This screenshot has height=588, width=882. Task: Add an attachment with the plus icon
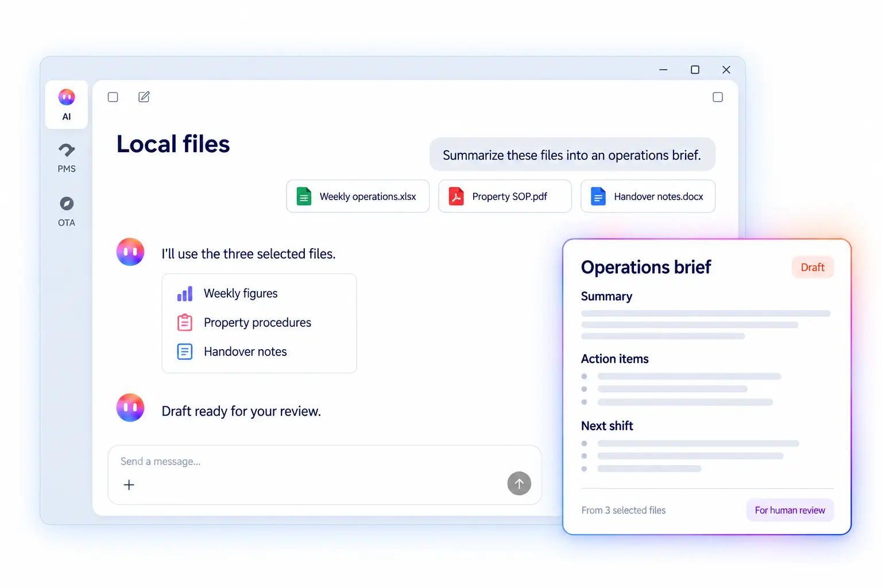[129, 485]
